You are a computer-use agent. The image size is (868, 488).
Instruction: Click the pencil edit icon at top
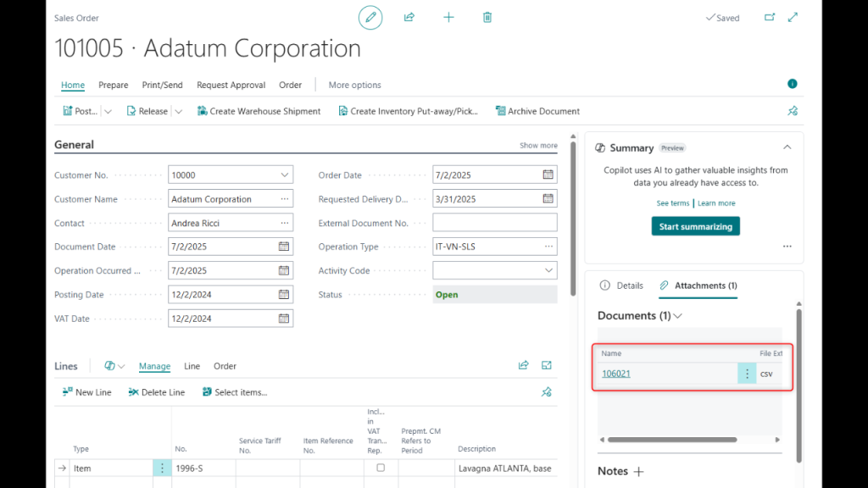click(370, 17)
